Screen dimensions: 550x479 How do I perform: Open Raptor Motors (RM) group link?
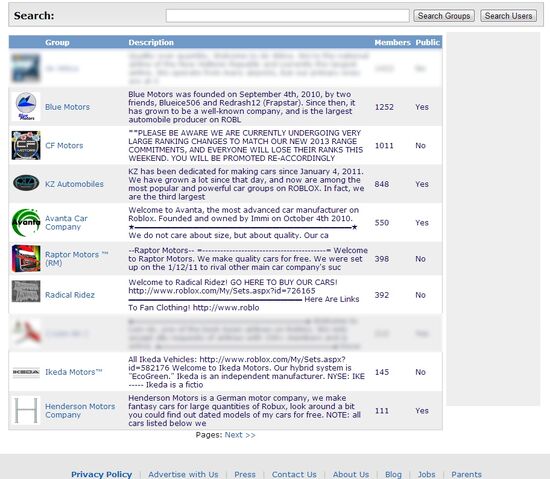tap(76, 259)
